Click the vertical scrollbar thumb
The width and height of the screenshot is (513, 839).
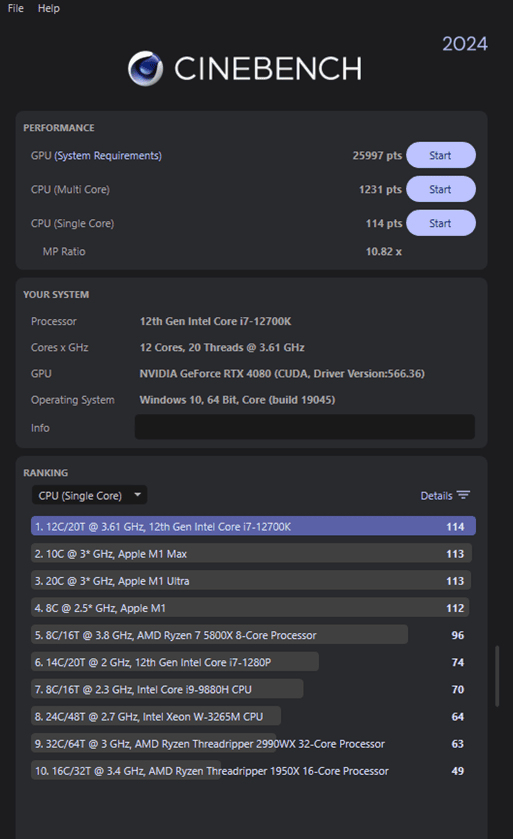coord(497,676)
